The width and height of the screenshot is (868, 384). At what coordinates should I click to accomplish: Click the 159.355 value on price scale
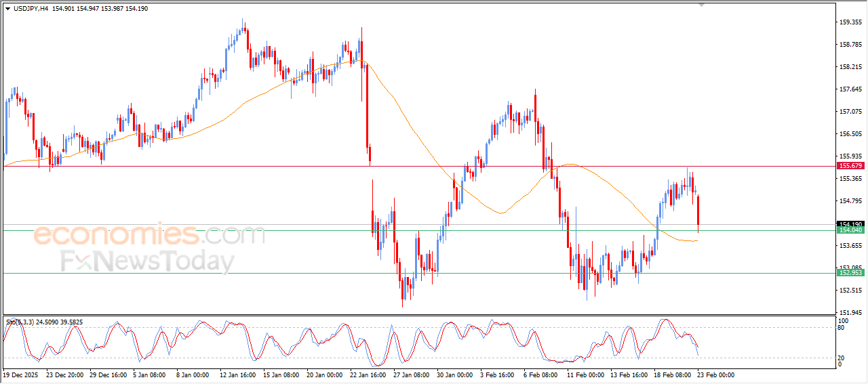pos(850,22)
